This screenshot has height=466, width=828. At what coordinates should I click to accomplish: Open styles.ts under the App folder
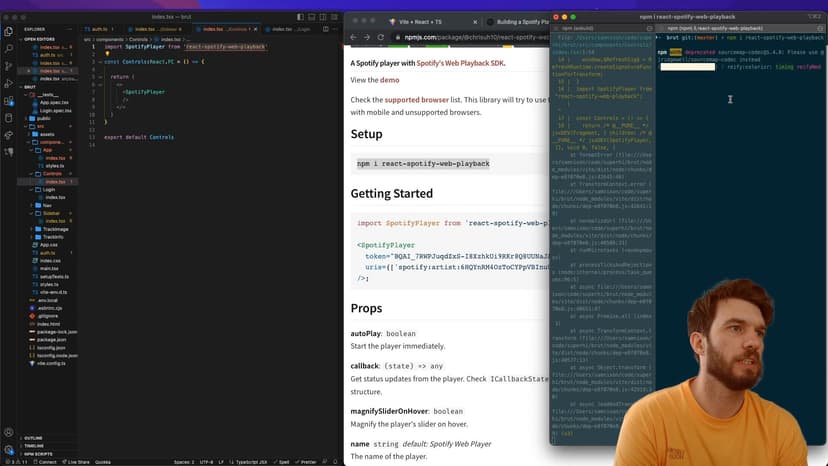tap(54, 166)
